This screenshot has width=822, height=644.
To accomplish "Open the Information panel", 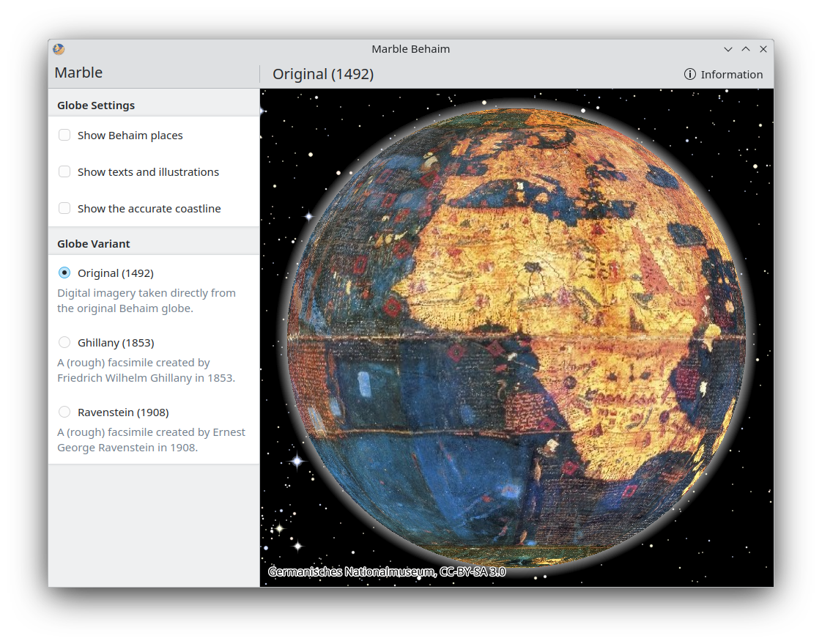I will [x=723, y=75].
